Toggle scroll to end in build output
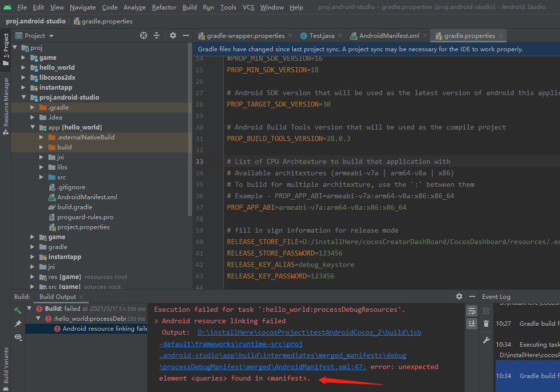This screenshot has width=560, height=392. click(471, 324)
